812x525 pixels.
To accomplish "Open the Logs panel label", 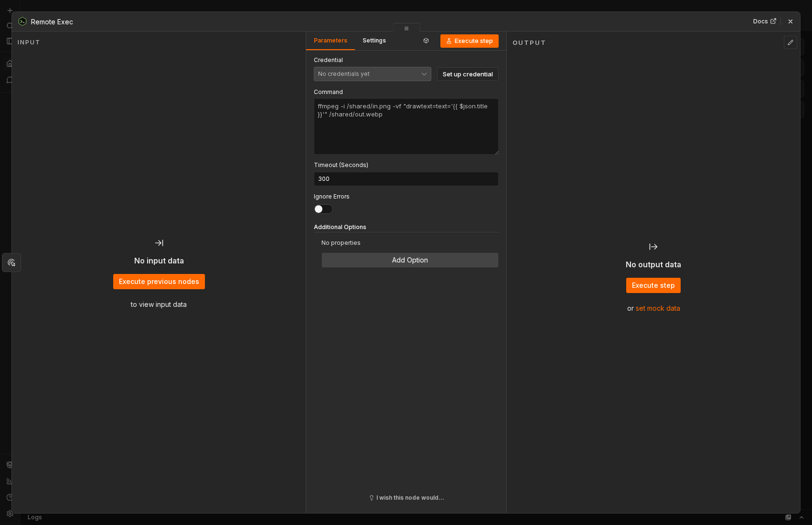I will pos(35,517).
